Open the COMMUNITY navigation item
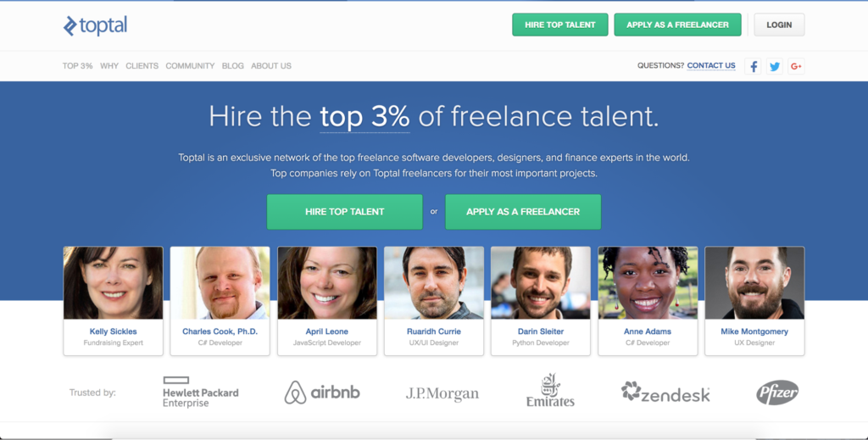 [x=190, y=66]
